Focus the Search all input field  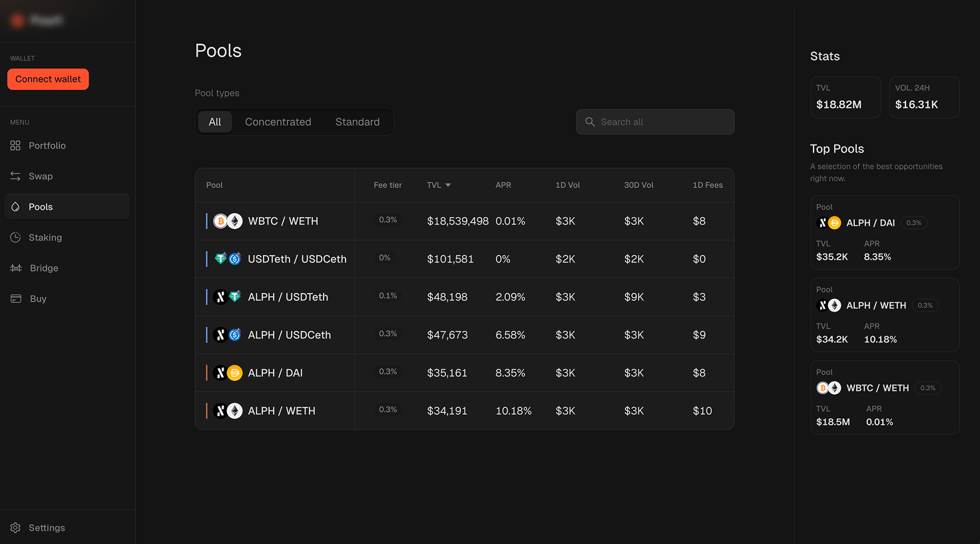[x=663, y=122]
